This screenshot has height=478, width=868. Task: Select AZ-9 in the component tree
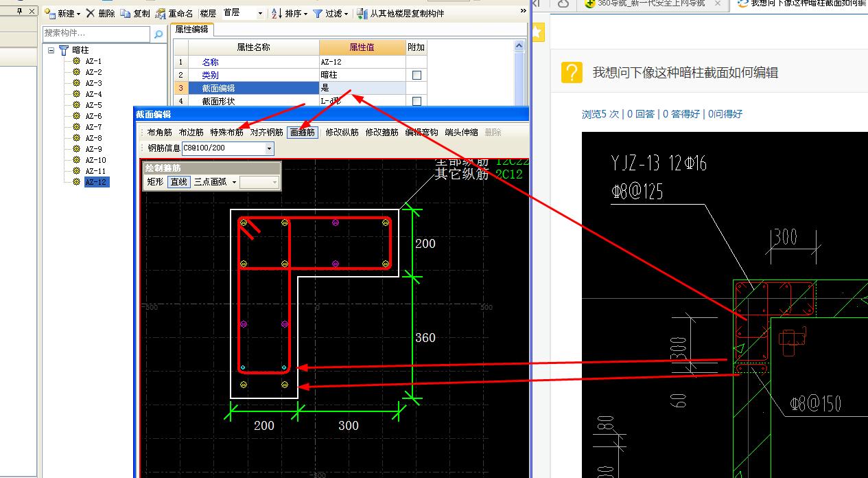click(93, 149)
